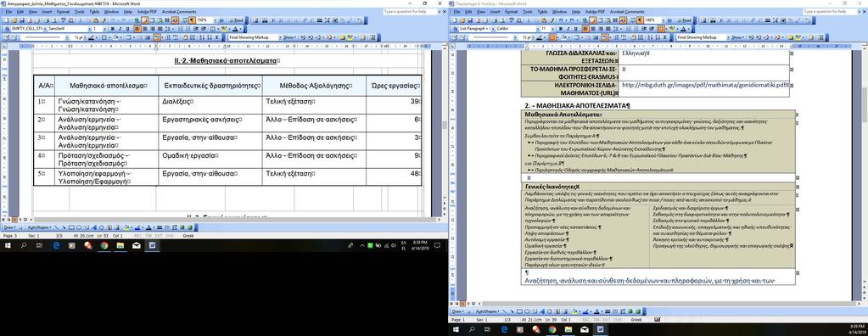The height and width of the screenshot is (336, 868).
Task: Open Google Chrome from the left taskbar
Action: [x=104, y=246]
